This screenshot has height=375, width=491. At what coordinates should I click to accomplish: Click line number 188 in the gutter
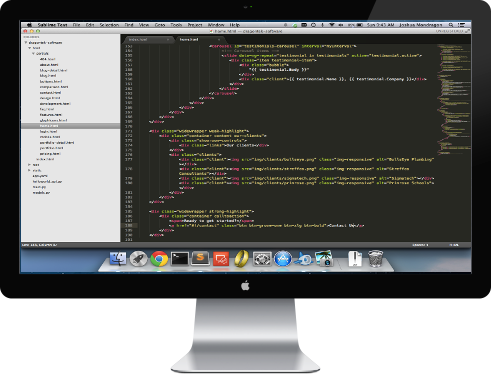129,226
